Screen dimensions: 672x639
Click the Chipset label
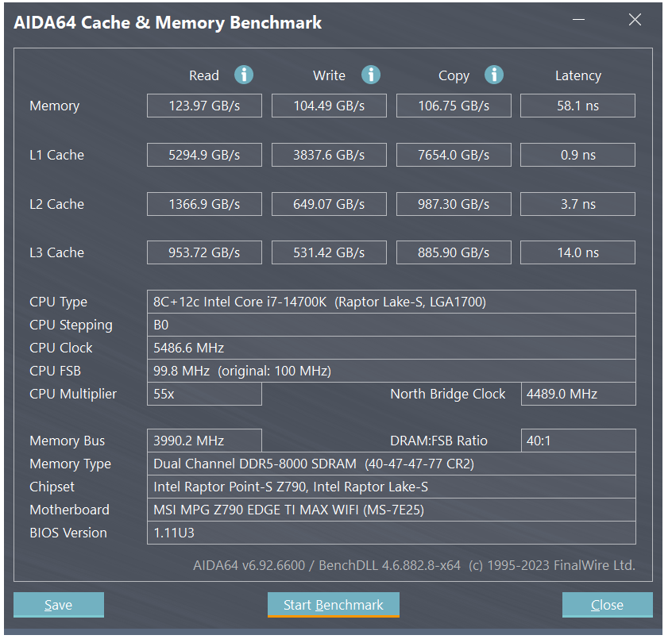point(52,487)
